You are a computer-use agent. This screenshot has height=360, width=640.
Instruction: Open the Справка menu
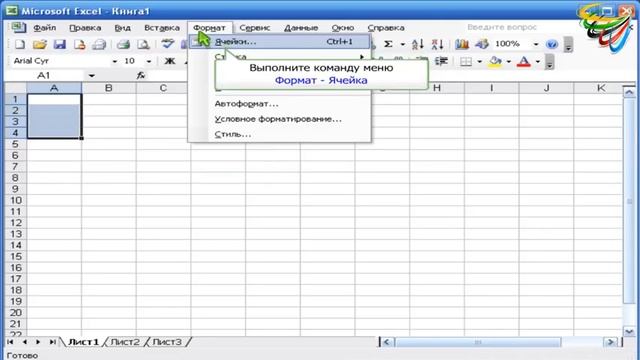coord(386,28)
